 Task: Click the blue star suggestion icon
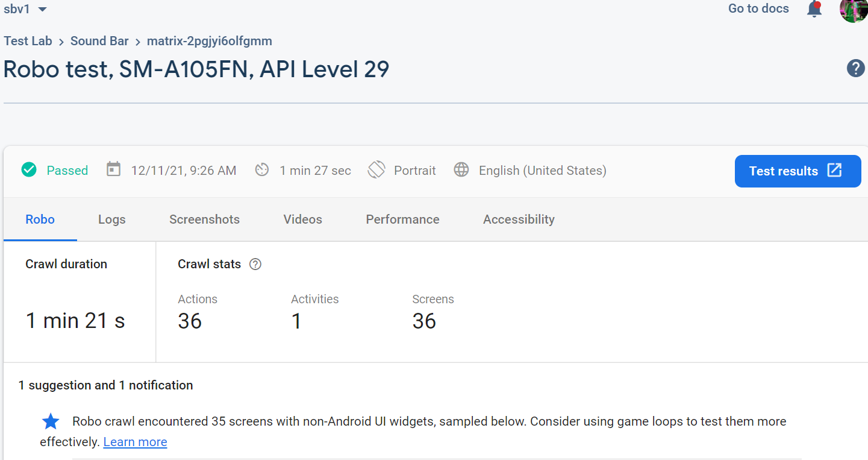(50, 421)
